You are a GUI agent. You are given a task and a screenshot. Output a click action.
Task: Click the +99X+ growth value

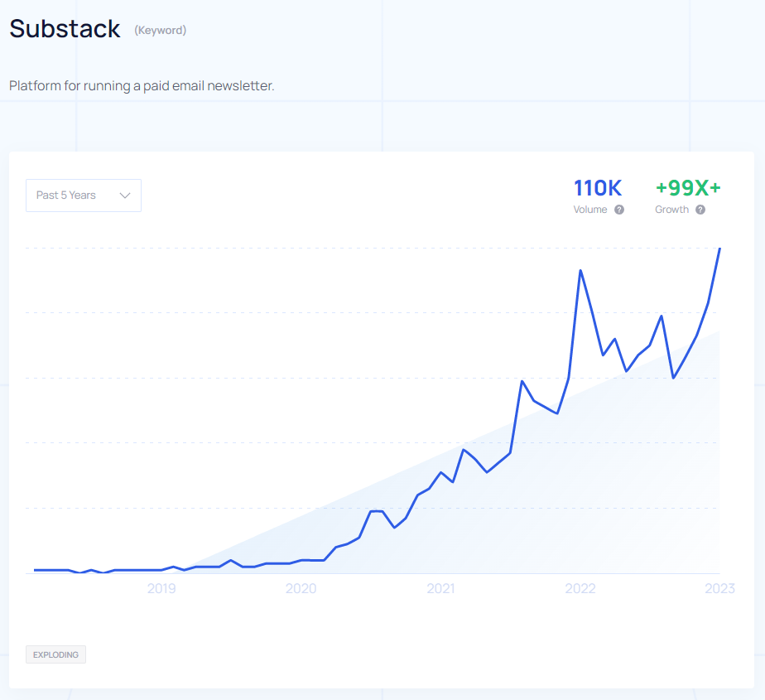688,188
